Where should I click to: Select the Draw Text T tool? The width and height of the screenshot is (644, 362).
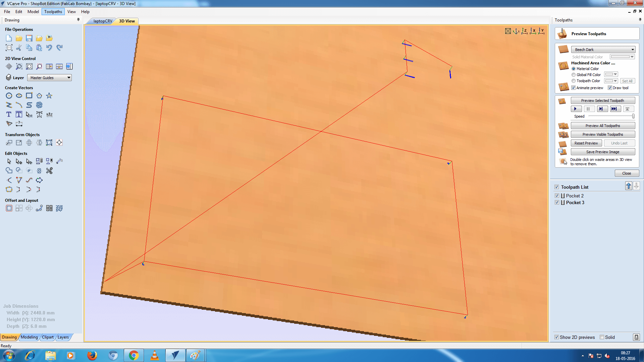9,114
